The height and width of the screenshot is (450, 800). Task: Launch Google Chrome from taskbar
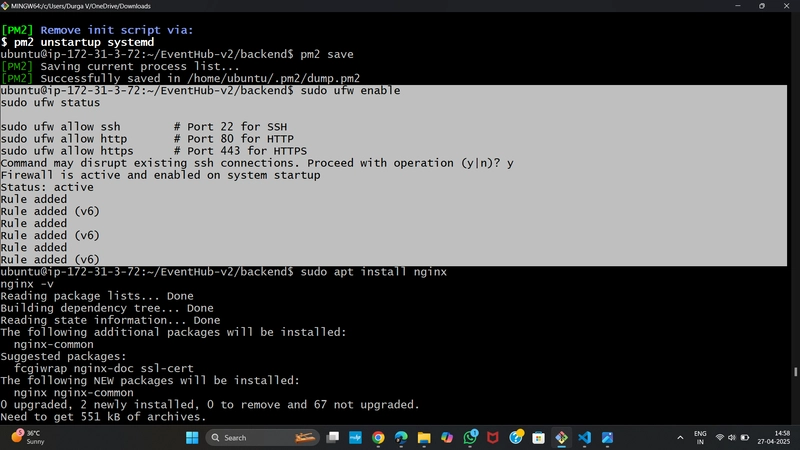coord(378,438)
